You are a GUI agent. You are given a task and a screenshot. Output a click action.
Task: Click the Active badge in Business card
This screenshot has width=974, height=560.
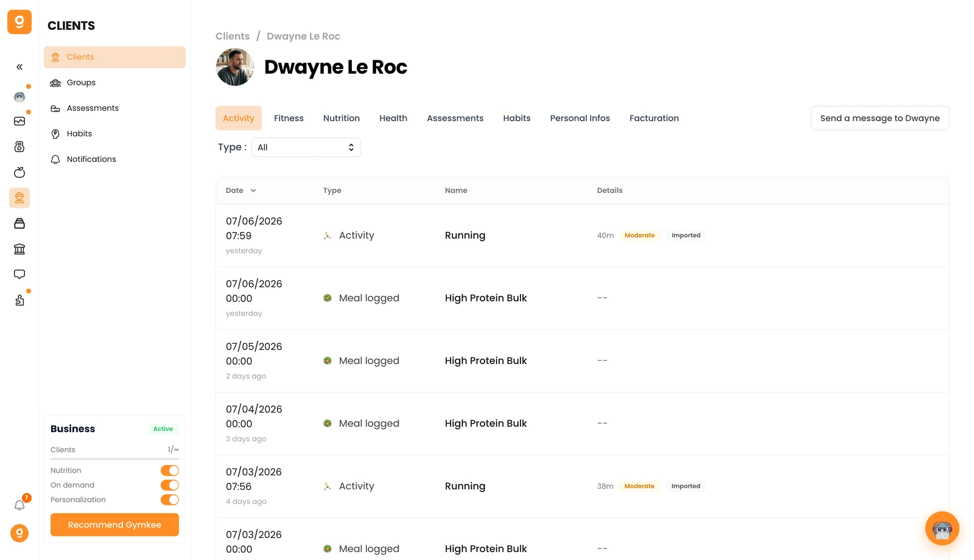click(163, 429)
